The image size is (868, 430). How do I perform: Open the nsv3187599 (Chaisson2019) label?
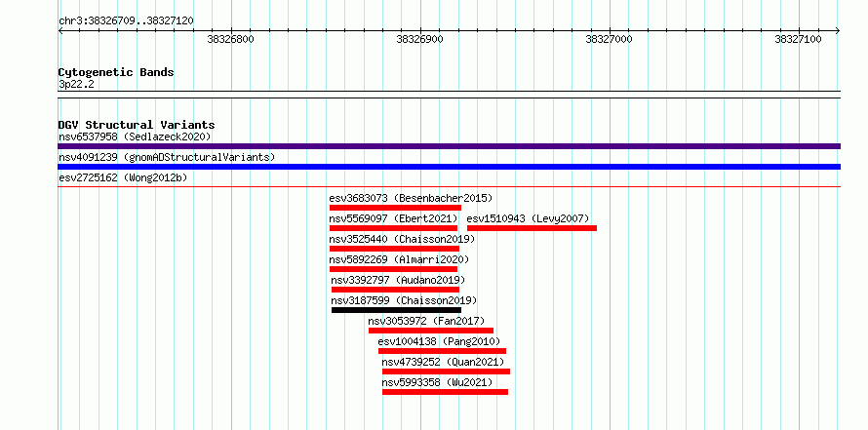pos(404,300)
